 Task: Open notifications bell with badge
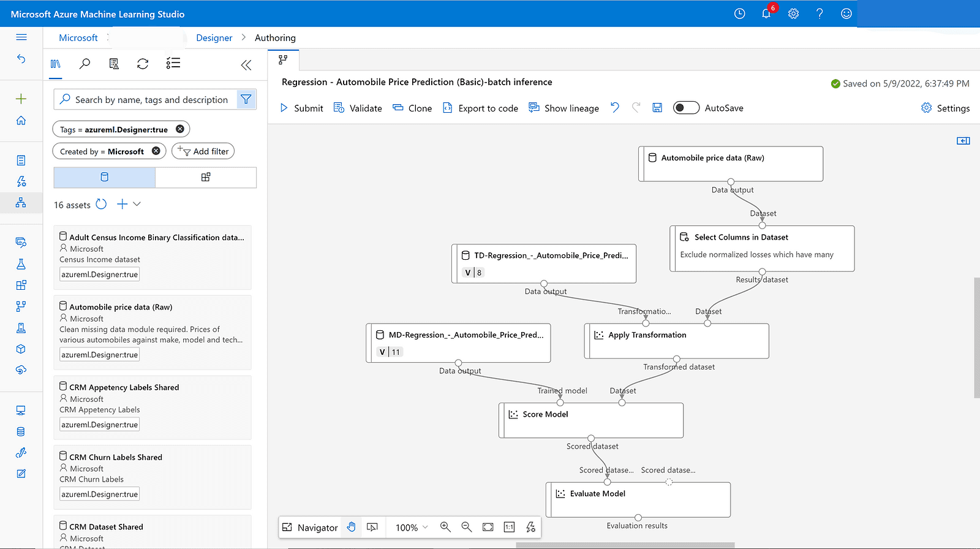pos(767,13)
